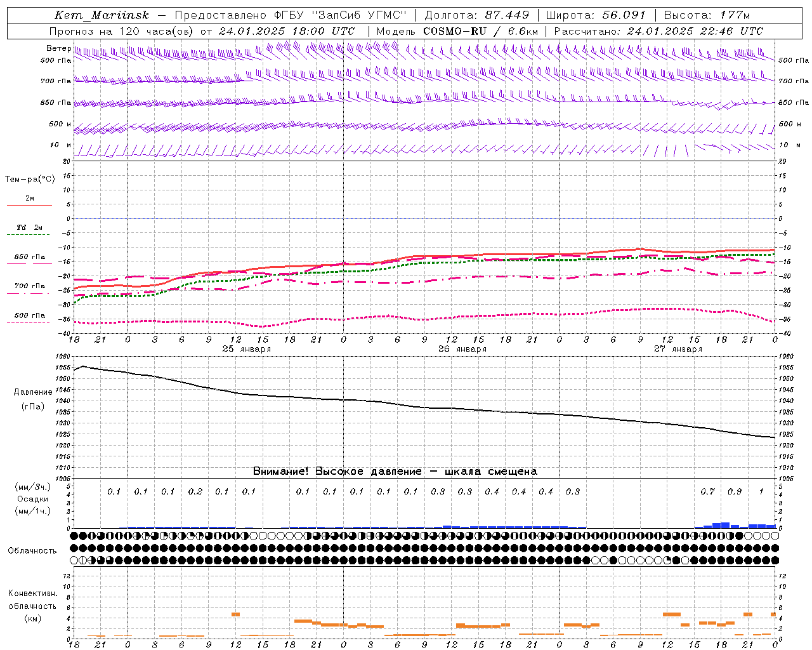Click the 500 м wind level label at left
Viewport: 812px width, 650px height.
tap(60, 124)
